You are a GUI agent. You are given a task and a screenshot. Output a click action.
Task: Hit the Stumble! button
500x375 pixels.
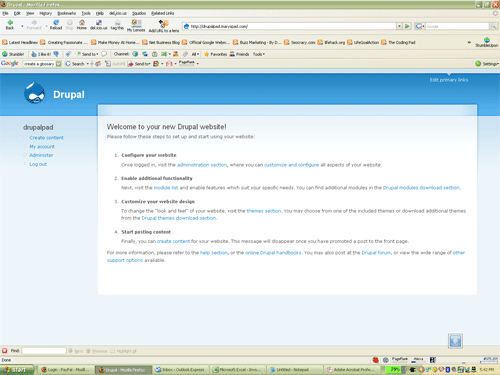[13, 54]
